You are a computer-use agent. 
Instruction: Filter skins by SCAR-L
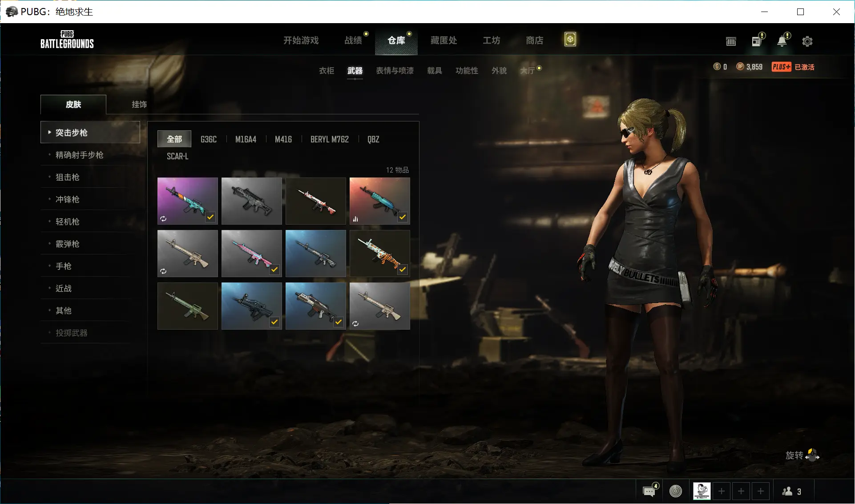click(177, 156)
